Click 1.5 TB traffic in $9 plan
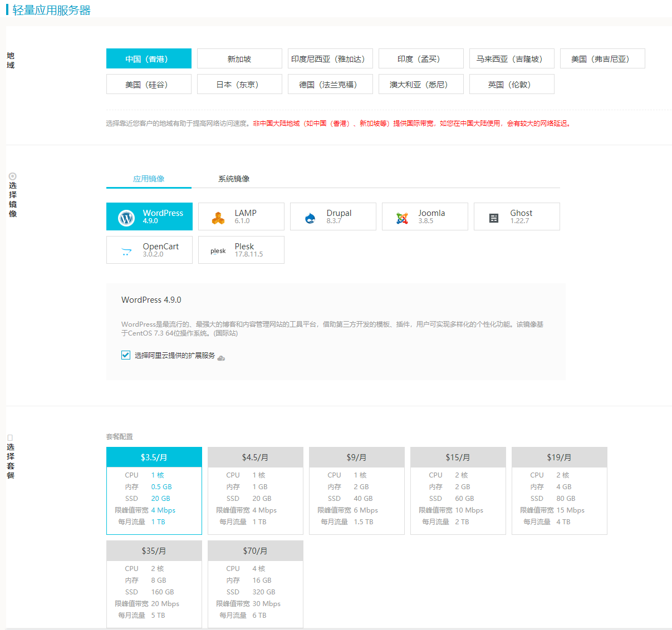Image resolution: width=672 pixels, height=630 pixels. [364, 522]
